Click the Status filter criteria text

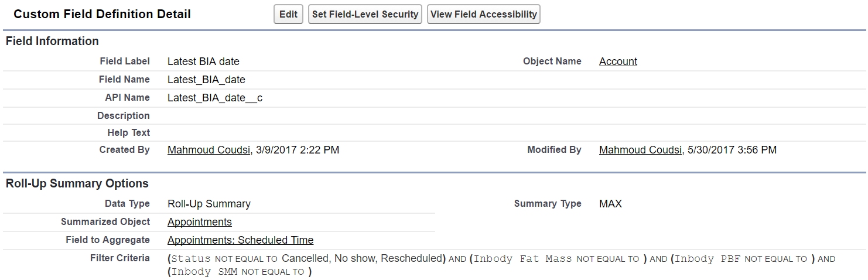coord(191,259)
